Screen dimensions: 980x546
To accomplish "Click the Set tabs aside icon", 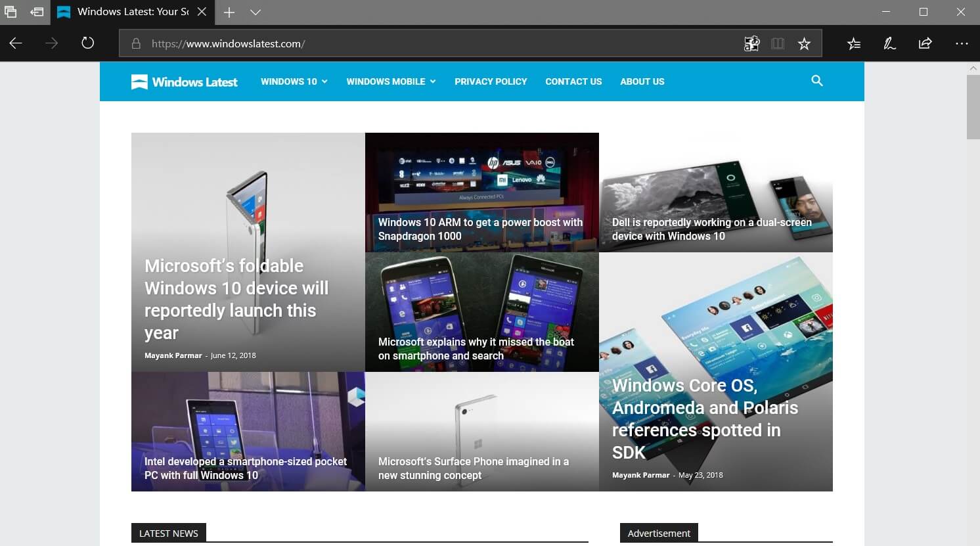I will [x=37, y=12].
